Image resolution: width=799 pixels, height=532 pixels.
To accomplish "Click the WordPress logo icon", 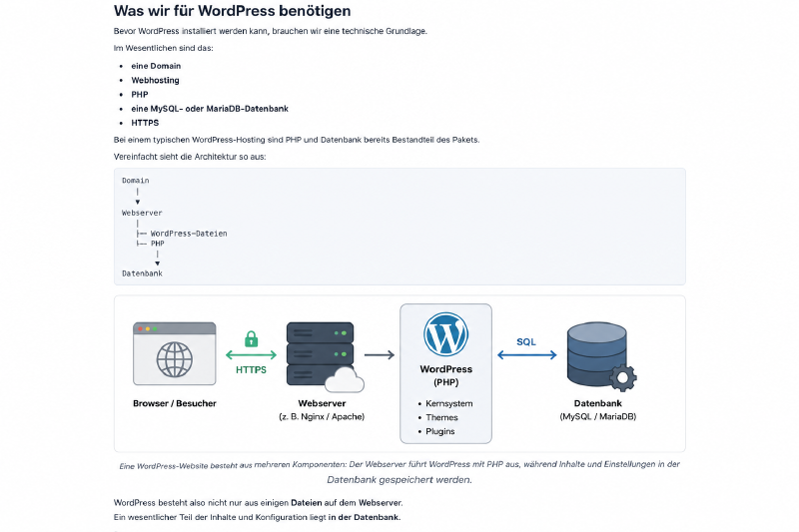I will point(445,334).
